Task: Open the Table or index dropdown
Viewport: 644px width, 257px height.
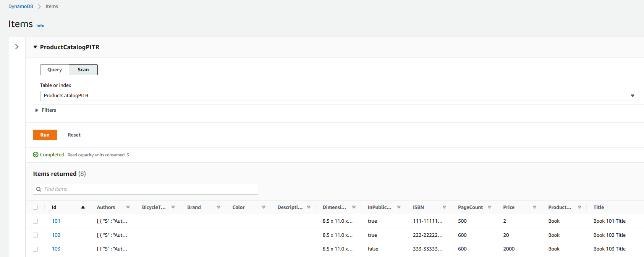Action: point(339,96)
